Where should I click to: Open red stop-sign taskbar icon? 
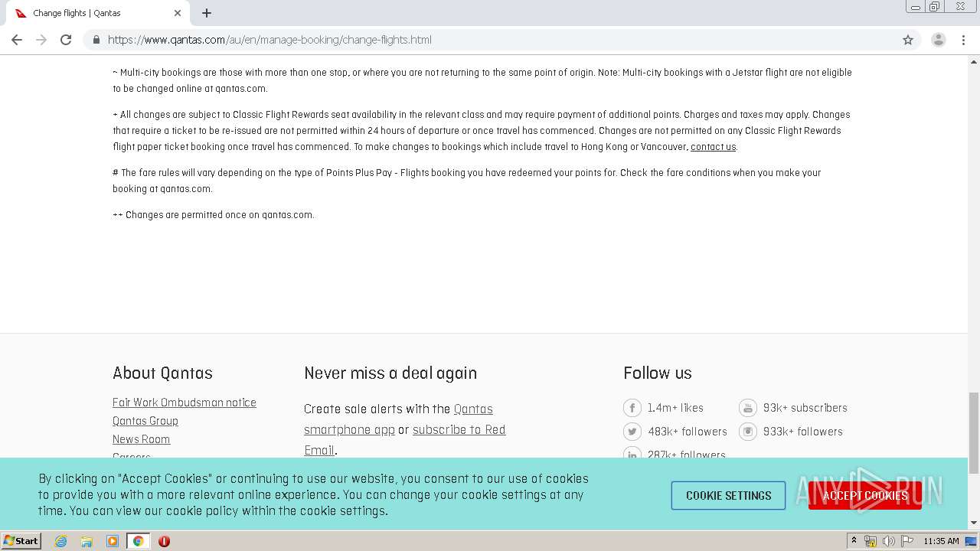pyautogui.click(x=164, y=541)
